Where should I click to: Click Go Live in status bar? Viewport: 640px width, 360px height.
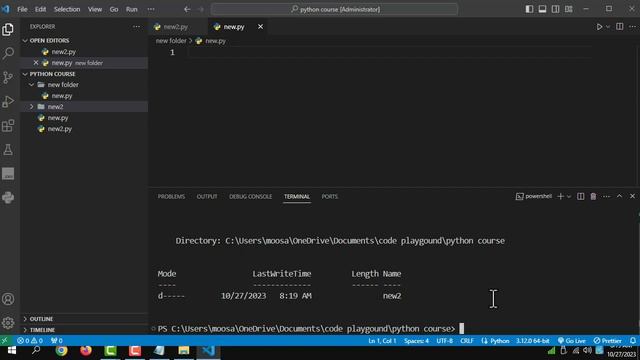point(572,340)
